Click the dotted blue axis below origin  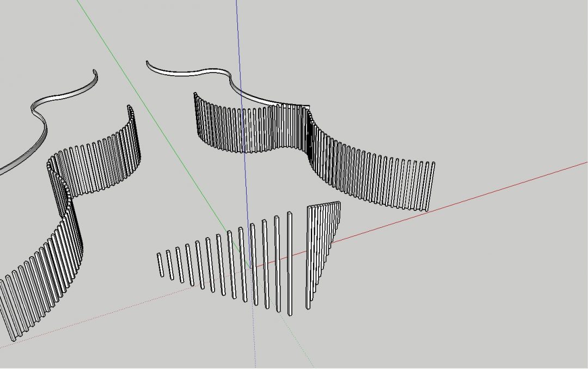click(254, 338)
